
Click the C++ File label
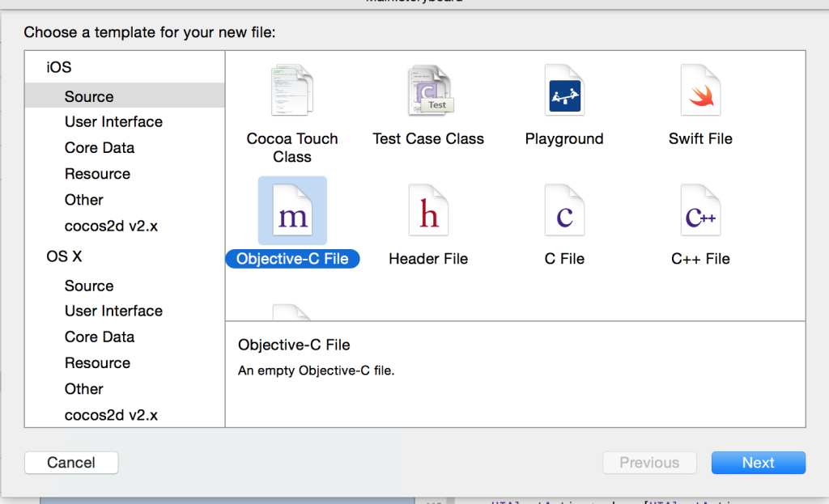point(700,258)
